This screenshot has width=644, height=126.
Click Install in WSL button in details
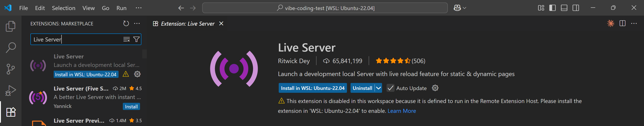(x=312, y=88)
